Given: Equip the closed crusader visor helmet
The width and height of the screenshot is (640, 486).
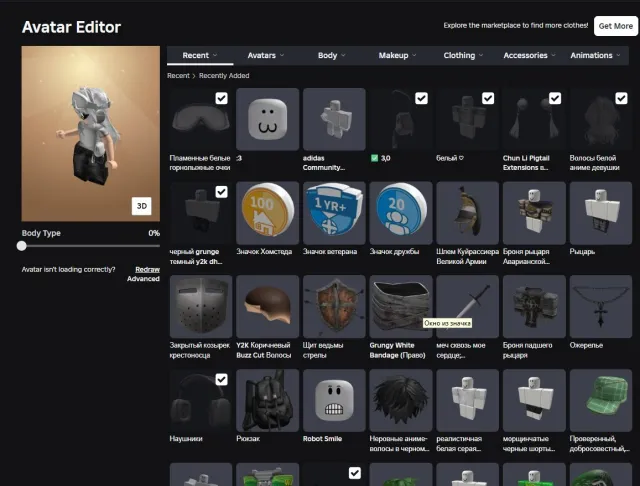Looking at the screenshot, I should click(x=200, y=306).
